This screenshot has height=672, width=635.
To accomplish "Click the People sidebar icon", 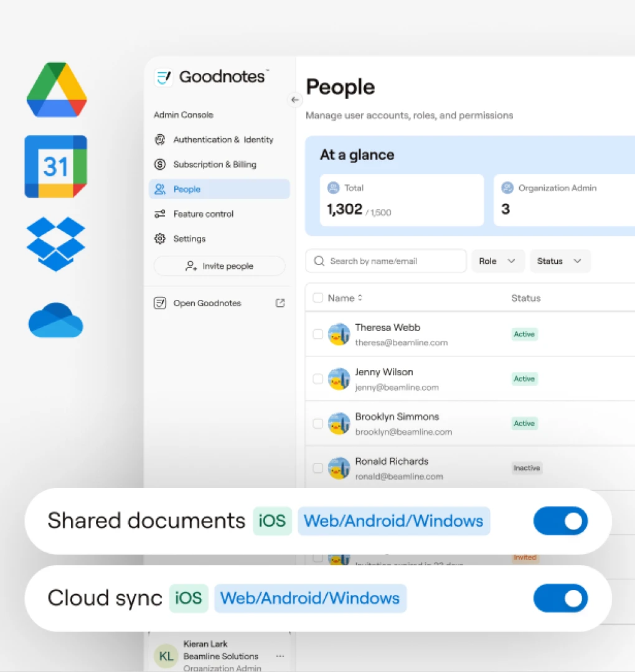I will (160, 189).
